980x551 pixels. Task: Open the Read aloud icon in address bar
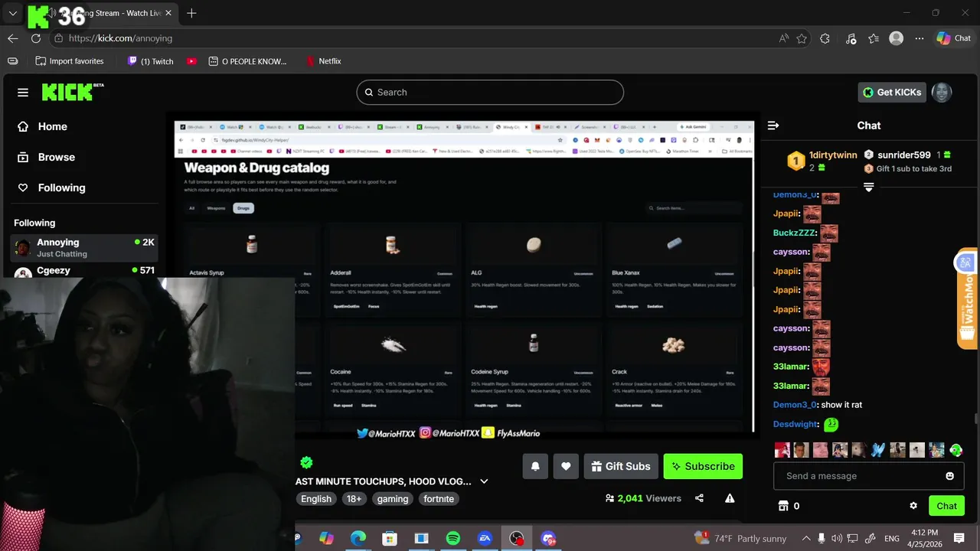[784, 38]
